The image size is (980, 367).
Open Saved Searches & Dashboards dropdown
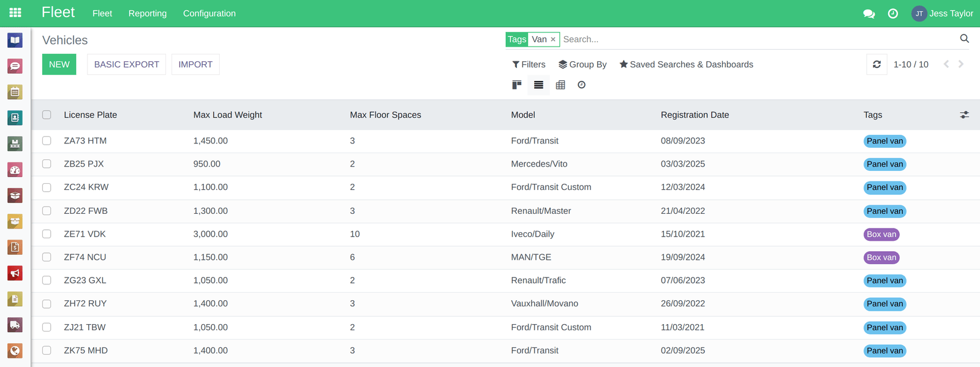[x=686, y=64]
